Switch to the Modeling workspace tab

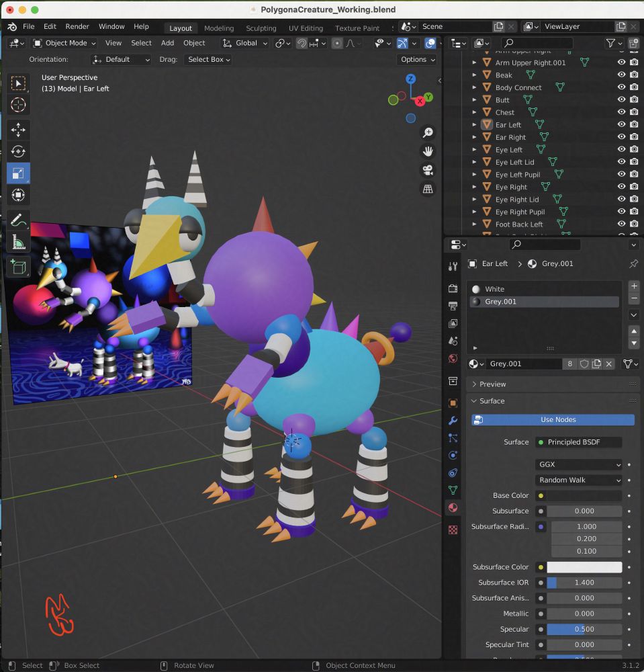(x=219, y=28)
